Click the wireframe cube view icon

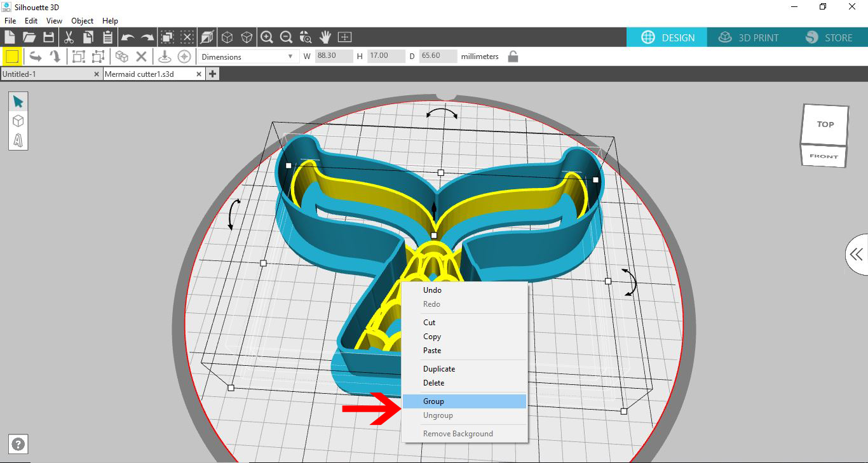click(x=227, y=37)
